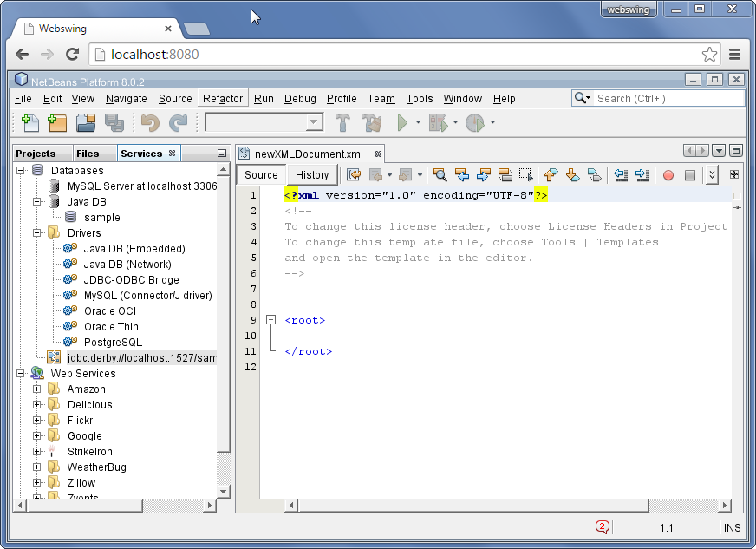756x549 pixels.
Task: Click the Find Next Occurrence arrow icon
Action: click(483, 175)
